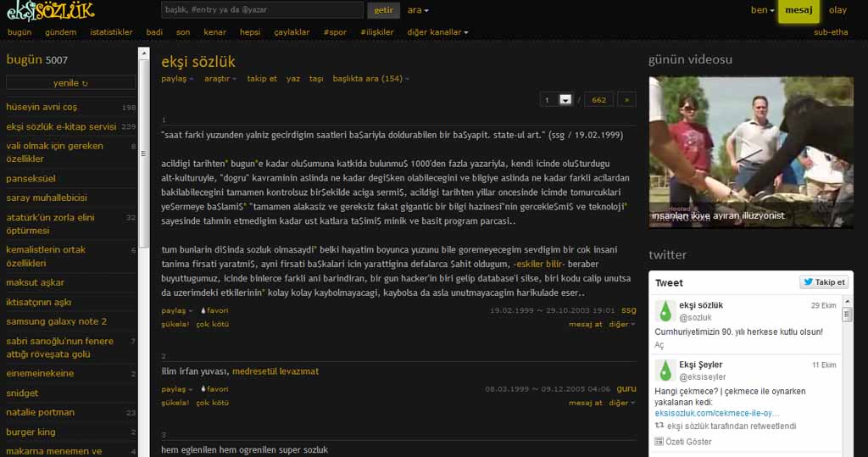The width and height of the screenshot is (868, 457).
Task: Click Ekşi Şeyler green drop avatar
Action: click(x=665, y=371)
